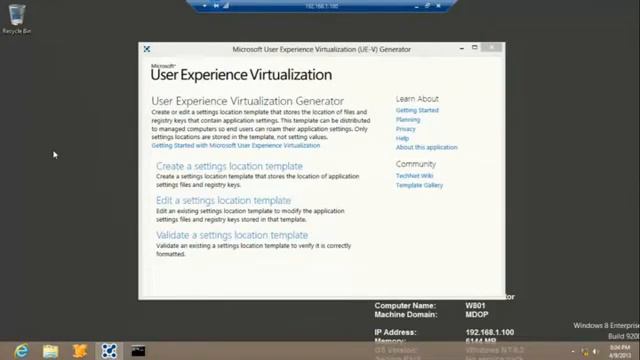This screenshot has width=640, height=360.
Task: Click the Community heading
Action: tap(416, 164)
